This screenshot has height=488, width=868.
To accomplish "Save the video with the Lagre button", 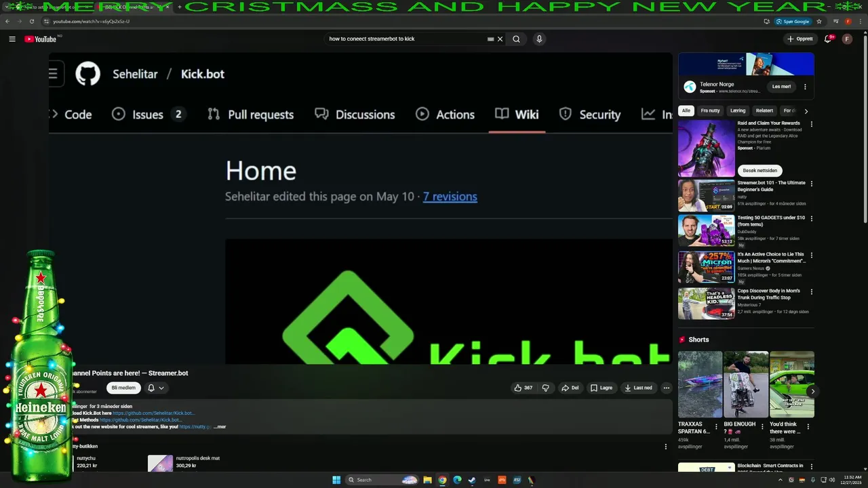I will 601,388.
